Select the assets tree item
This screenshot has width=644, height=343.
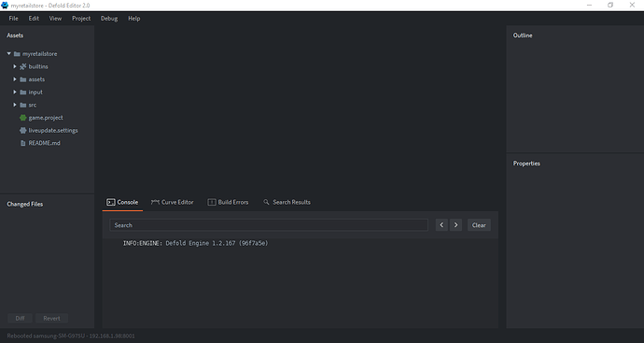coord(36,79)
